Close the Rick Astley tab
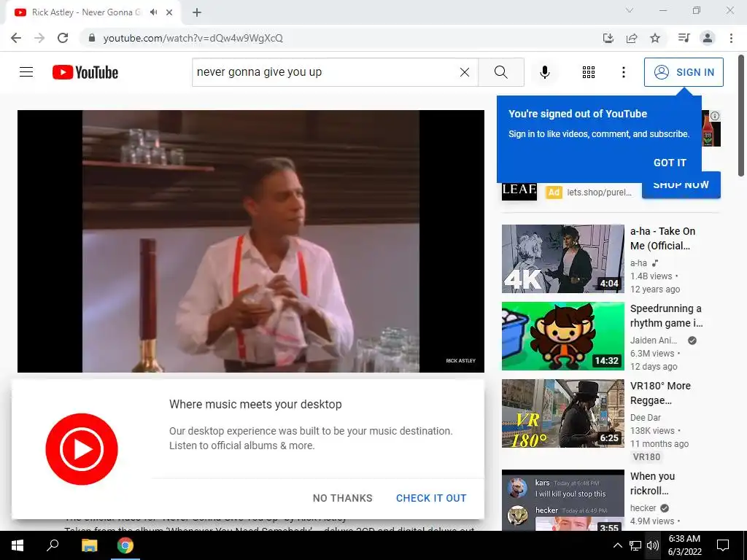747x560 pixels. [169, 12]
